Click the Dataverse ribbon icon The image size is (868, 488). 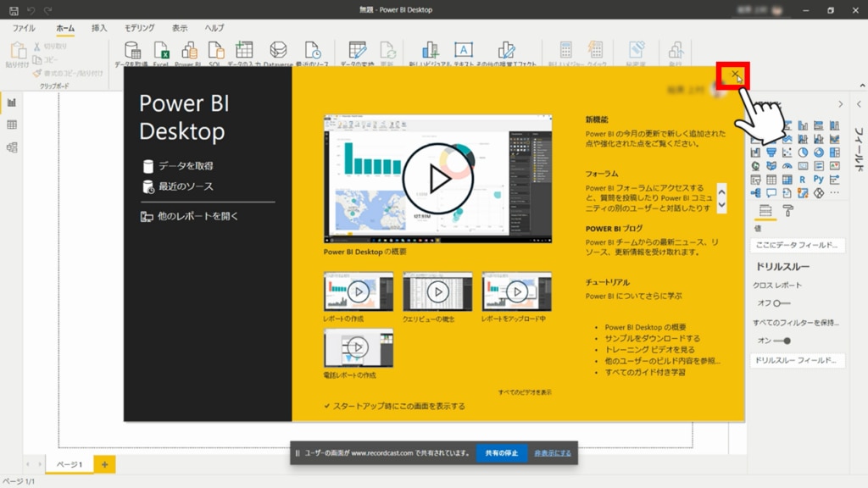(x=278, y=51)
